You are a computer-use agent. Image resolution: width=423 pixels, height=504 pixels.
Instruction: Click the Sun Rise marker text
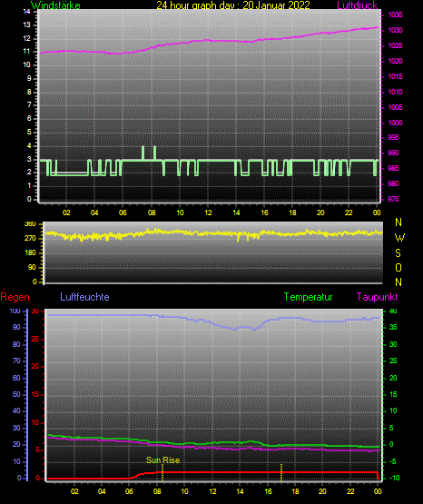[x=162, y=460]
